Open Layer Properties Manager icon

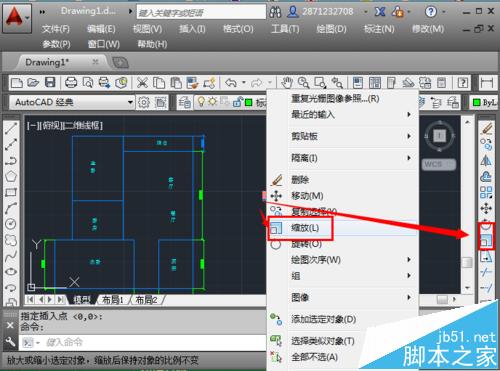(184, 102)
